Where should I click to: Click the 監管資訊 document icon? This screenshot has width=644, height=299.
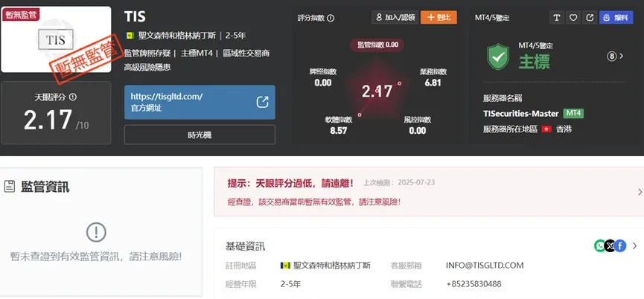coord(9,187)
